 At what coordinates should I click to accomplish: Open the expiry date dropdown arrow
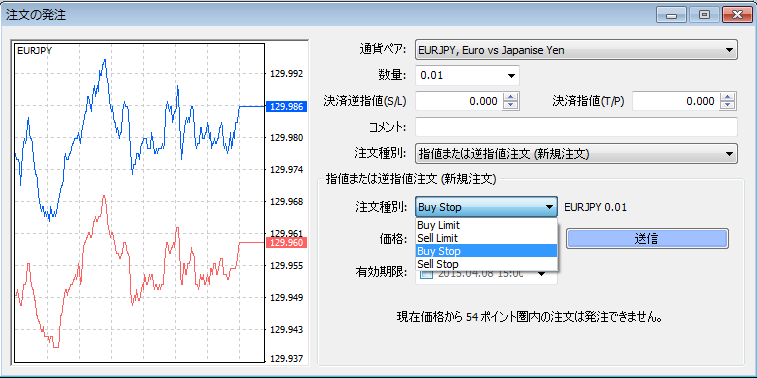point(542,274)
